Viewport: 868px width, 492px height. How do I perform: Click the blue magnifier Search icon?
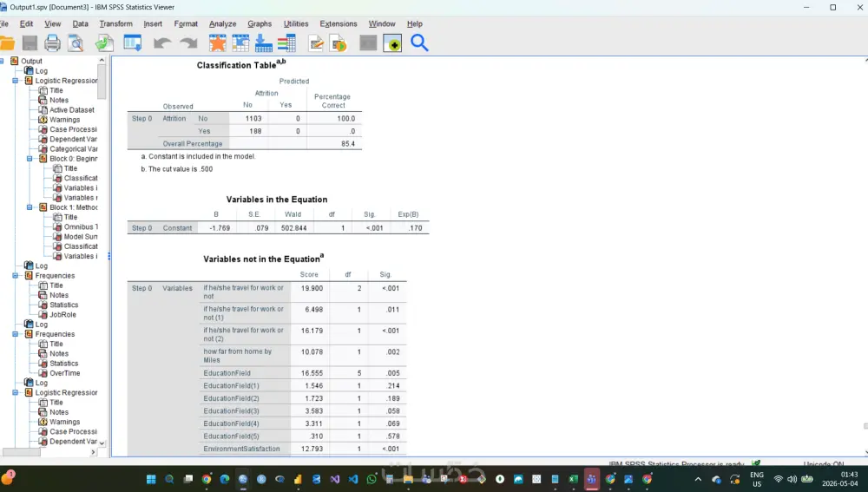point(419,43)
